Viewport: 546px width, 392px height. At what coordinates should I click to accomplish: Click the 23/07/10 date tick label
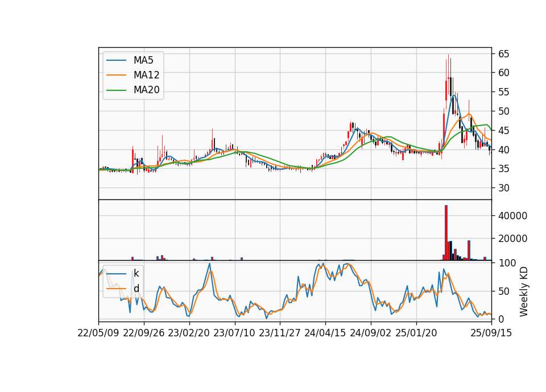234,333
